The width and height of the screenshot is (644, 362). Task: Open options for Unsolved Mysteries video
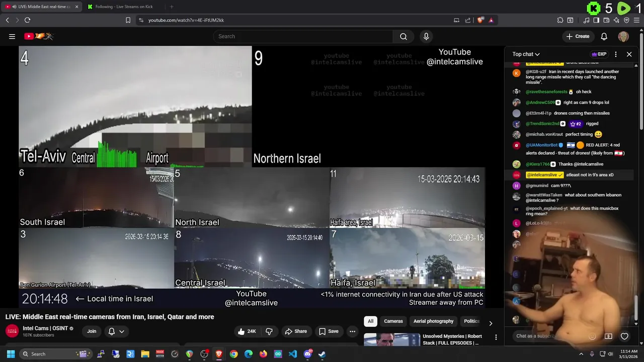496,337
